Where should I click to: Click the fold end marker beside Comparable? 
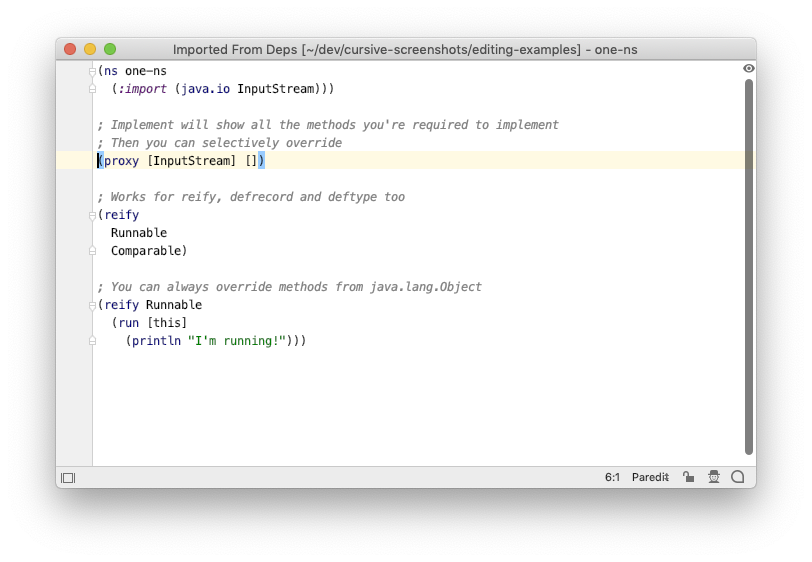92,251
